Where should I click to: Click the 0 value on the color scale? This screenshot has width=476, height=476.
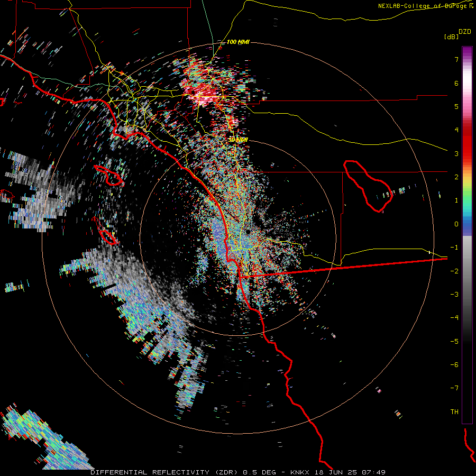456,224
